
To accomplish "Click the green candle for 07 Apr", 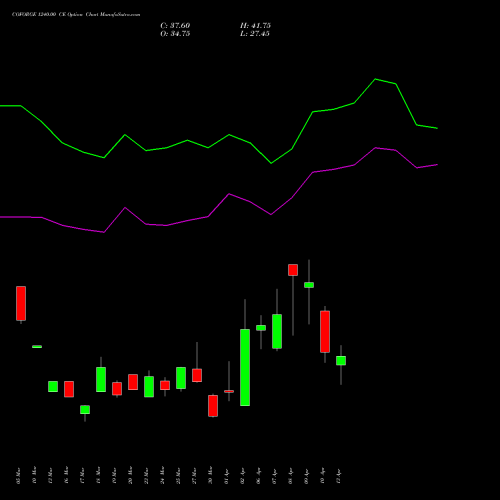I will click(277, 331).
